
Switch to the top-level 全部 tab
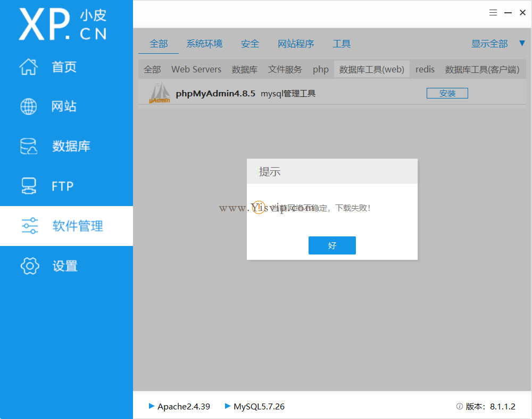[159, 44]
